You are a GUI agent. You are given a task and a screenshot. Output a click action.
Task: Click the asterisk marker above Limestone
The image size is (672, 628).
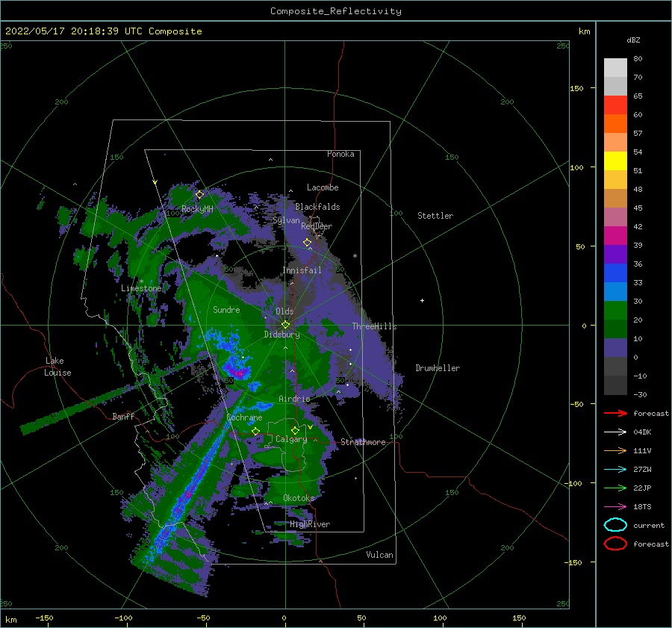(x=141, y=282)
